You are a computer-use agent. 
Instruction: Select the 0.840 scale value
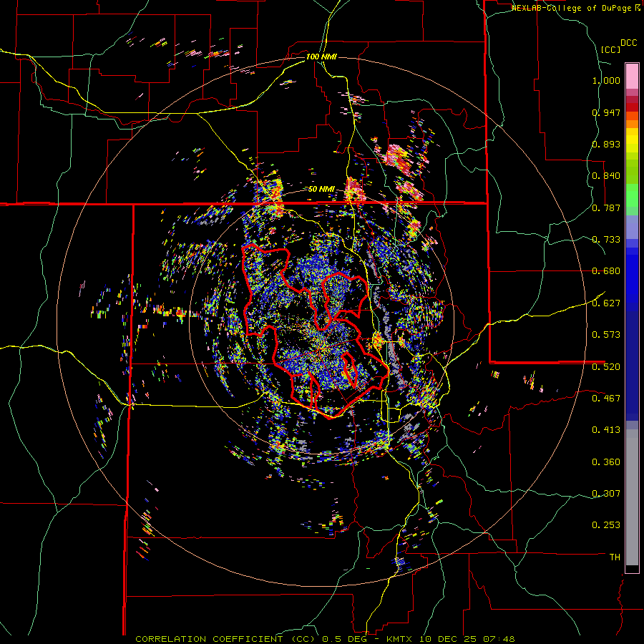(x=606, y=176)
